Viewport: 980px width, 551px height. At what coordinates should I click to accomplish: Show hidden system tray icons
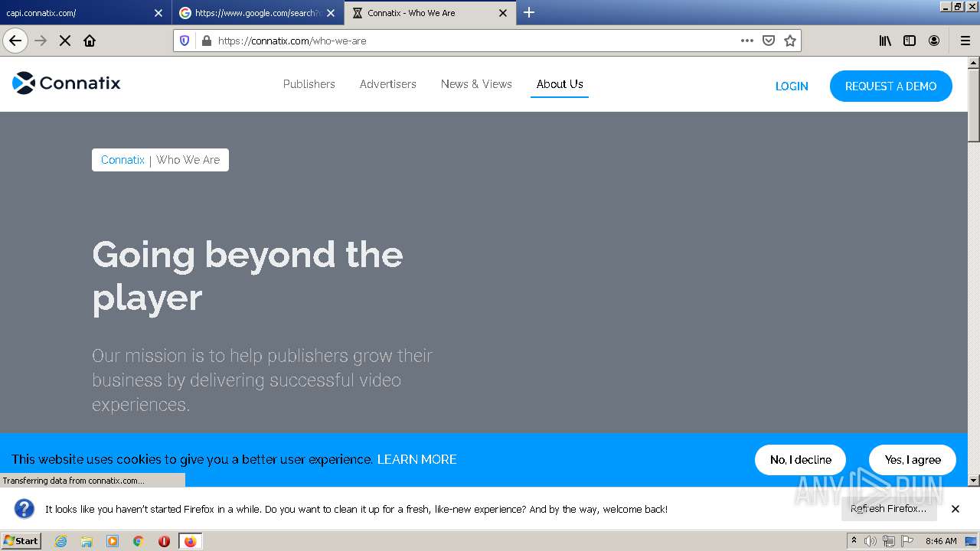854,541
